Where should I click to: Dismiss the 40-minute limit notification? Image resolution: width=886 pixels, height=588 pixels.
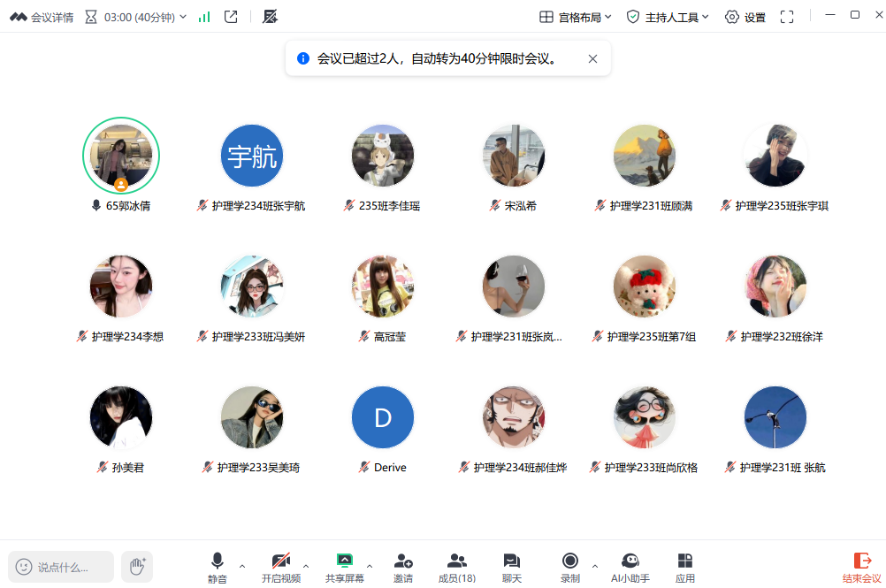pyautogui.click(x=592, y=59)
